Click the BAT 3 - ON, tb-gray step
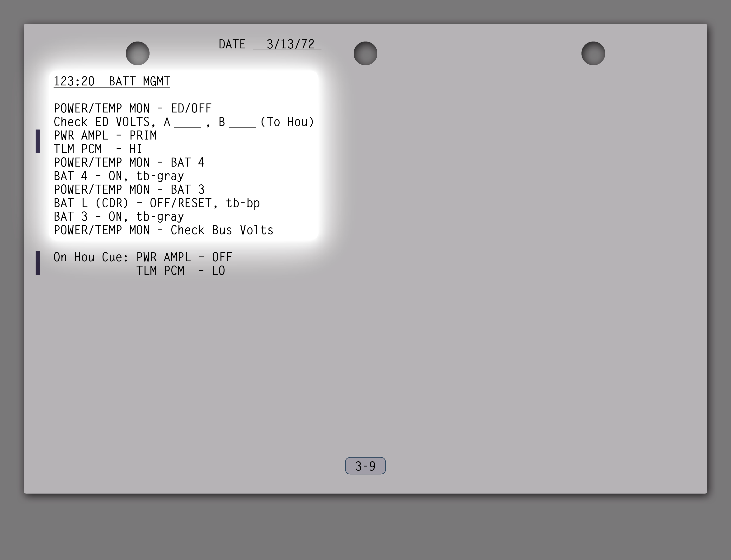Screen dimensions: 731x560 (x=119, y=217)
